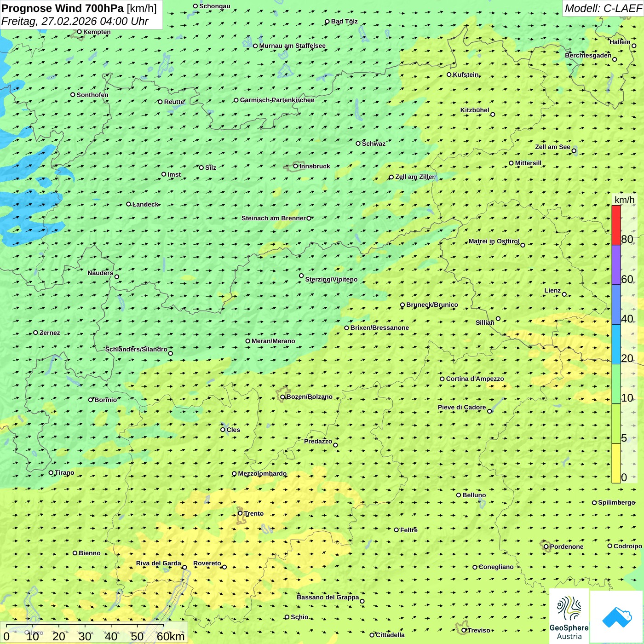Select the lime 5–10 km/h legend swatch
644x644 pixels.
coord(616,424)
